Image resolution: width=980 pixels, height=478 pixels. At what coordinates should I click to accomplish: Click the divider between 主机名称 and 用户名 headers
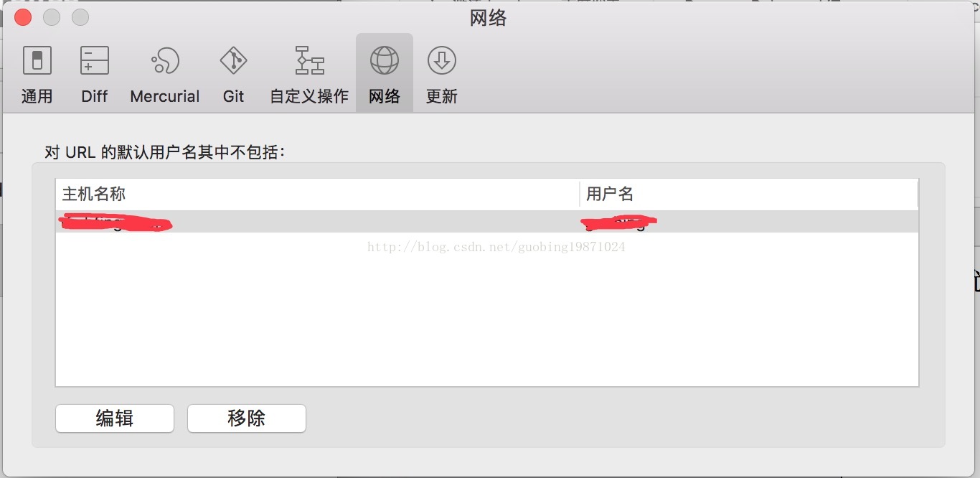580,194
